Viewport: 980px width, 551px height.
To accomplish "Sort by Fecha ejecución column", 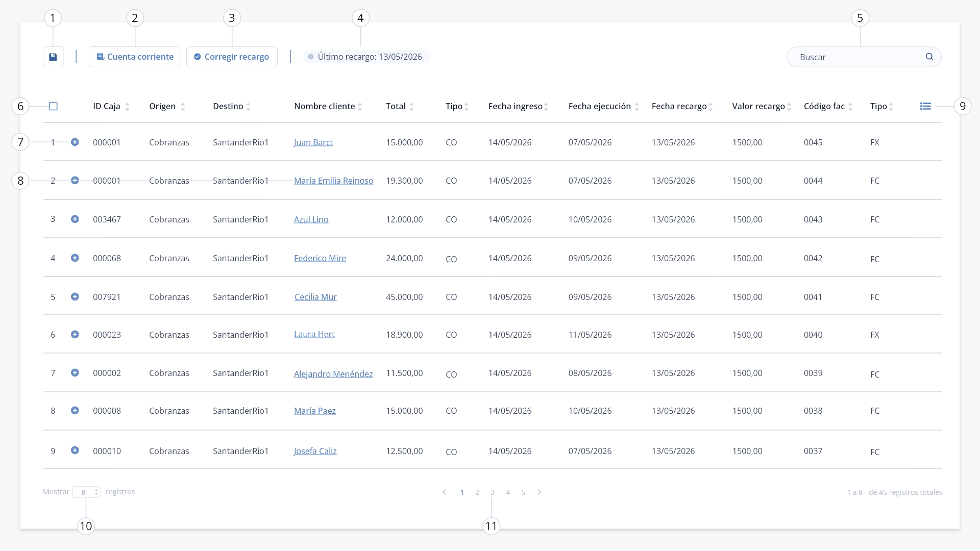I will pos(636,107).
